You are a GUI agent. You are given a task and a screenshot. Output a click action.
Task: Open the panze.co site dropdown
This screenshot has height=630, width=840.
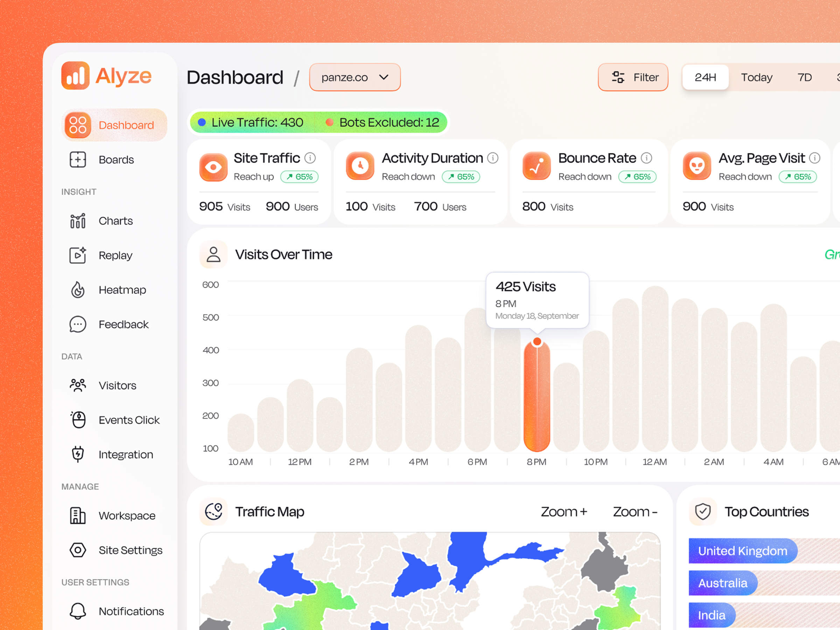(x=354, y=77)
